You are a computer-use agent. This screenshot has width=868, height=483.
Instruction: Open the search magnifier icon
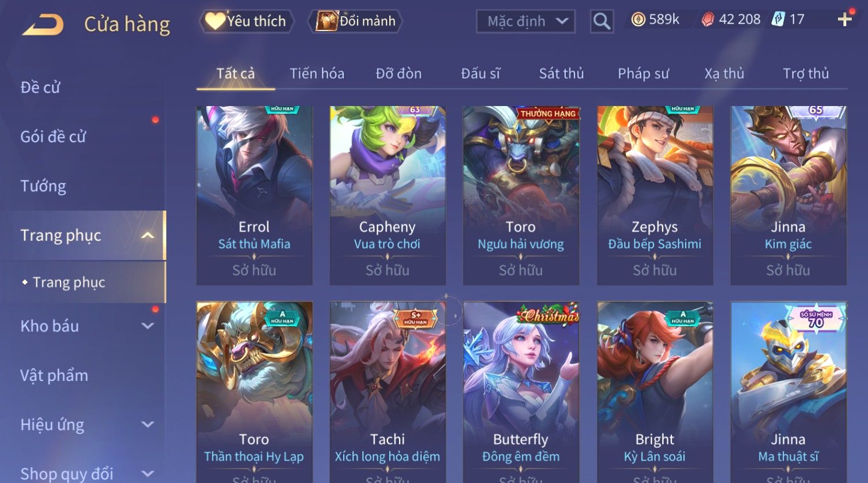602,22
